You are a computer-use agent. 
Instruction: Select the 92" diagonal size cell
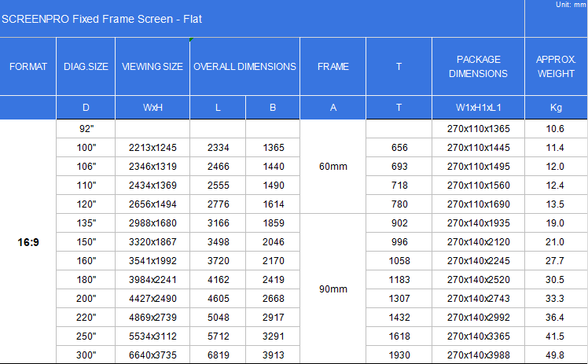pyautogui.click(x=86, y=128)
